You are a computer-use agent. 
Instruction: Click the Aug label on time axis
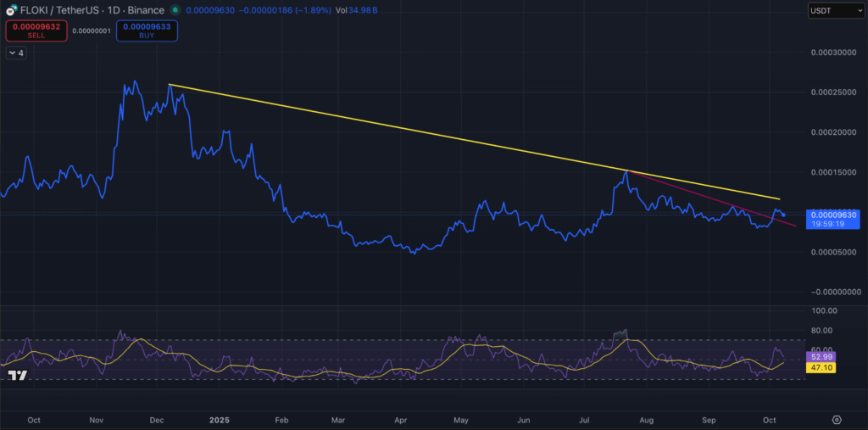pyautogui.click(x=647, y=420)
